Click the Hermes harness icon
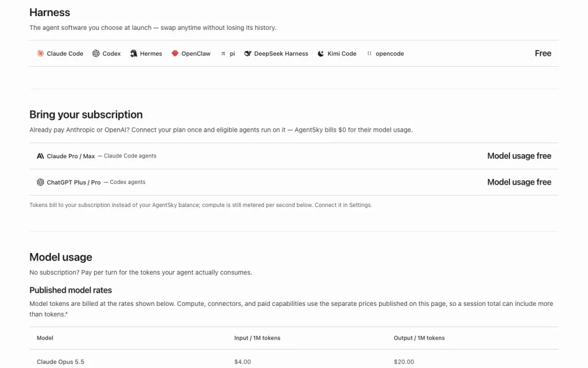Viewport: 588px width, 368px height. click(x=133, y=53)
